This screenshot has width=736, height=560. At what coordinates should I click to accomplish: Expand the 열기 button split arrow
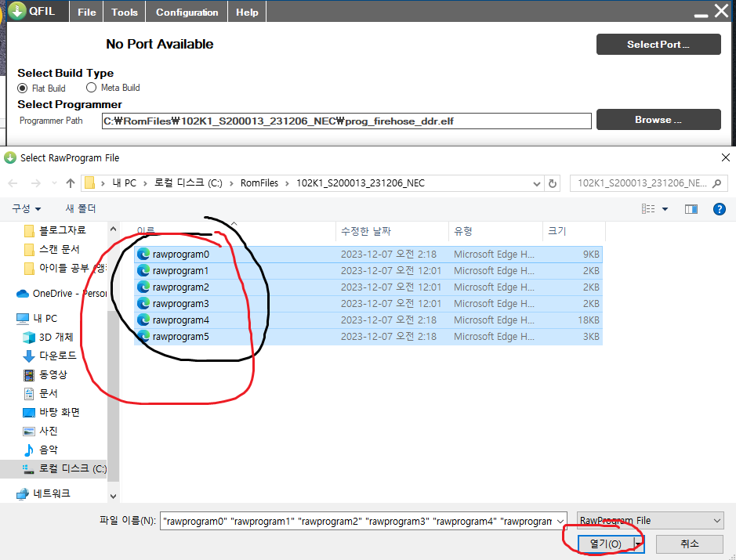click(x=638, y=544)
